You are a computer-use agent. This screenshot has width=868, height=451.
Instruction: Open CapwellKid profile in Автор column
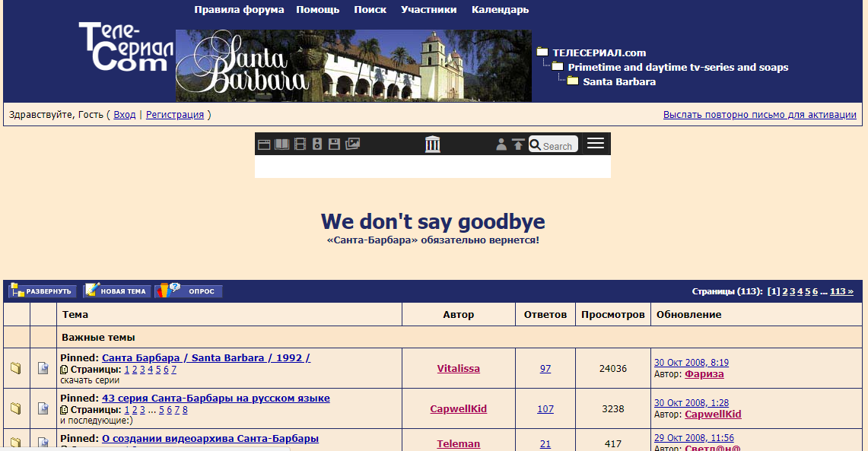click(x=459, y=409)
